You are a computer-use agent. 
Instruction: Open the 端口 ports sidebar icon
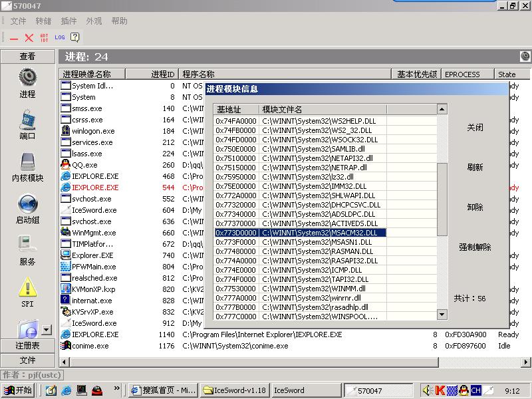click(x=28, y=119)
